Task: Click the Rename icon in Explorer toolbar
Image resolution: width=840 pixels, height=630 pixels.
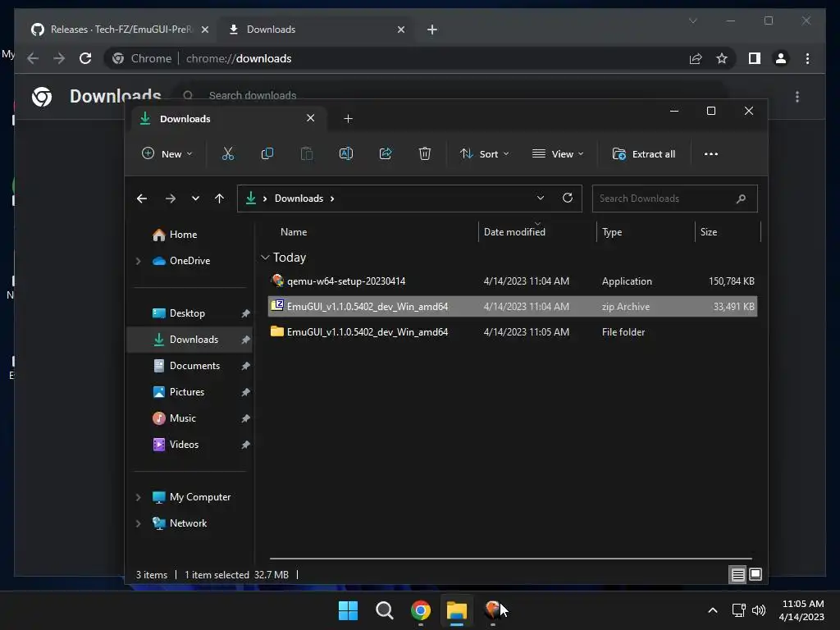Action: pos(346,153)
